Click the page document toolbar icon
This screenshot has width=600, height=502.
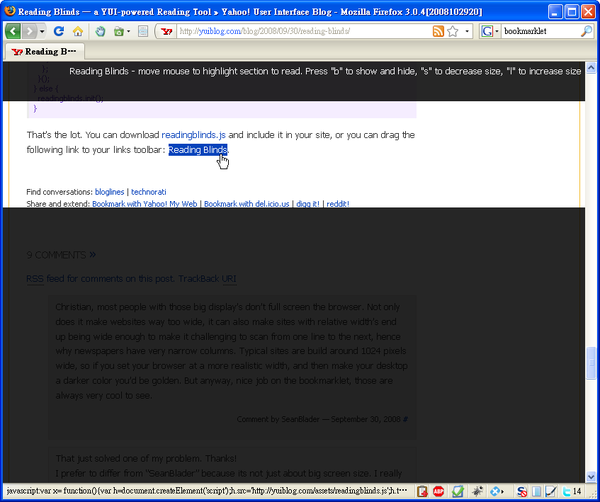click(143, 31)
